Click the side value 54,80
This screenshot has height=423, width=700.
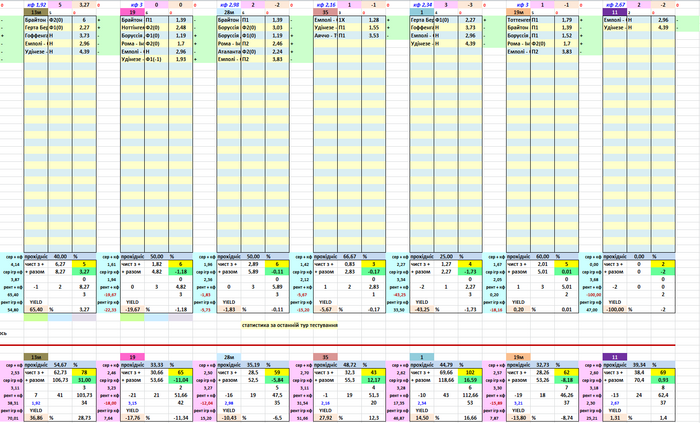pyautogui.click(x=12, y=310)
